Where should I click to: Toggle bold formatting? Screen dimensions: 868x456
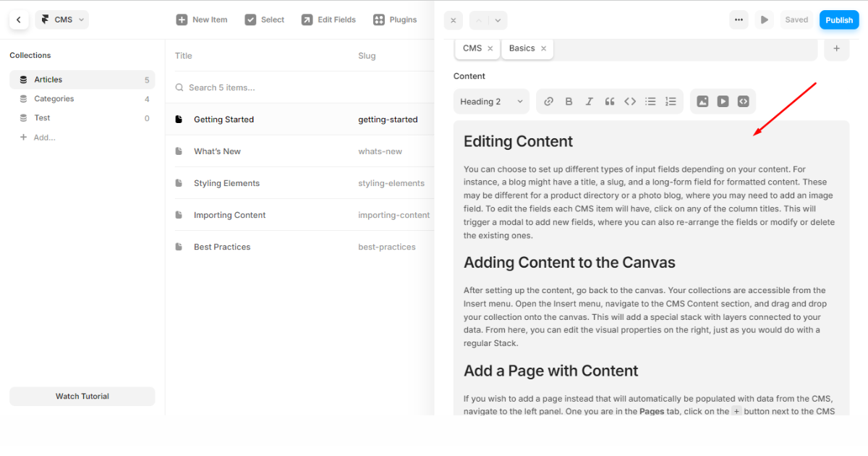(569, 101)
